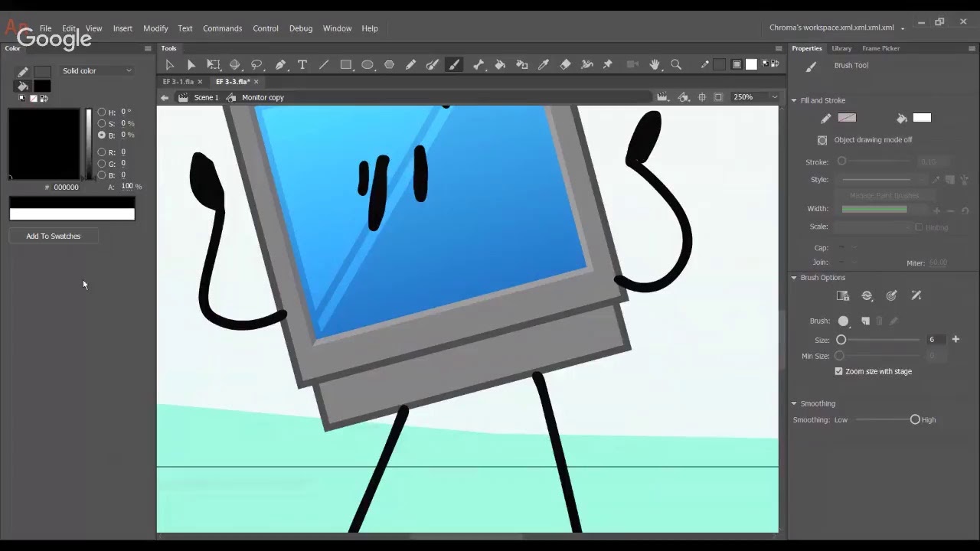
Task: Select the Pencil tool
Action: 411,65
